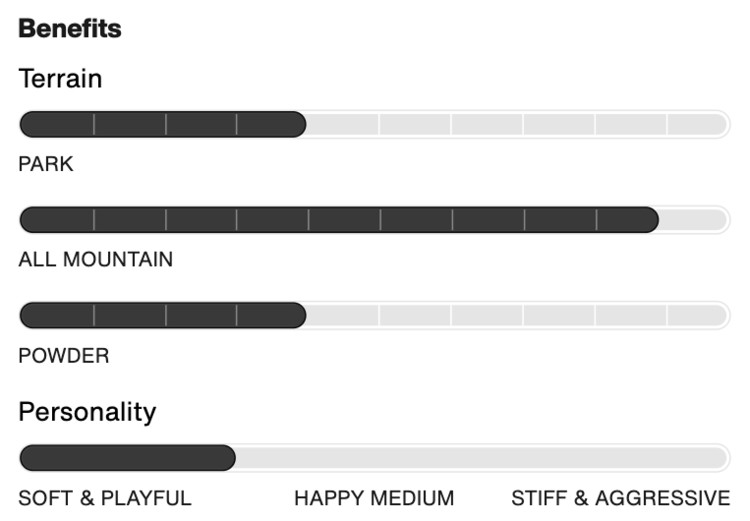Click the Personality section title
This screenshot has height=521, width=750.
coord(87,412)
